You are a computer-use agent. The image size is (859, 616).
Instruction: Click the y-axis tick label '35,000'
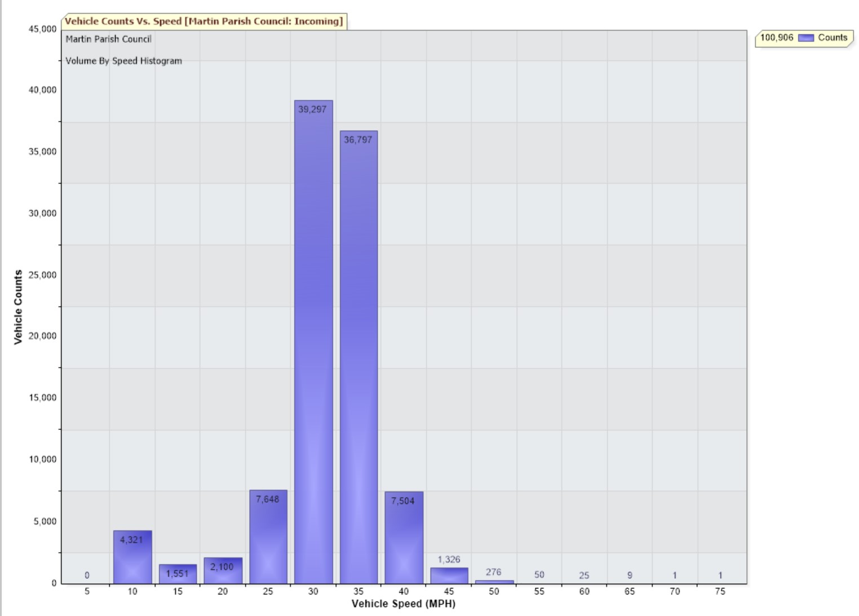(43, 152)
